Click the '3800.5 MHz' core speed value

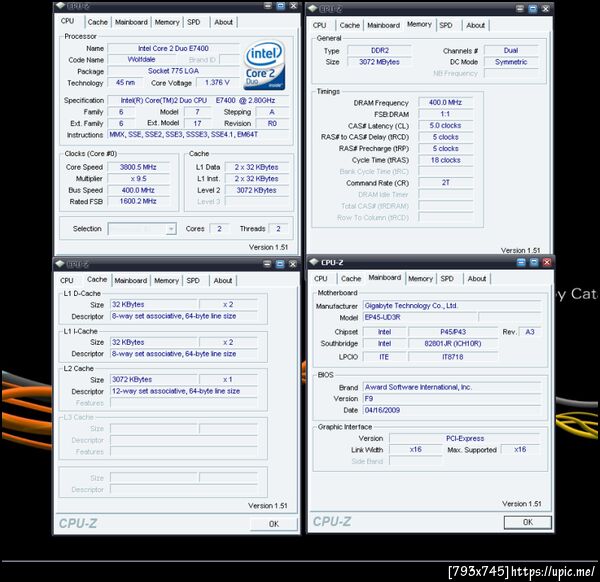pos(138,167)
